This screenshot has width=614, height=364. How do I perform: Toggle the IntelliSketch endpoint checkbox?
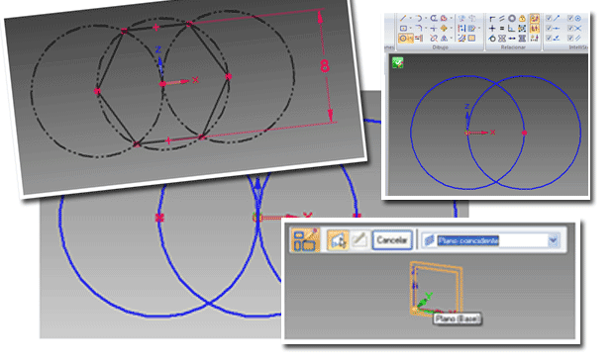(x=549, y=18)
